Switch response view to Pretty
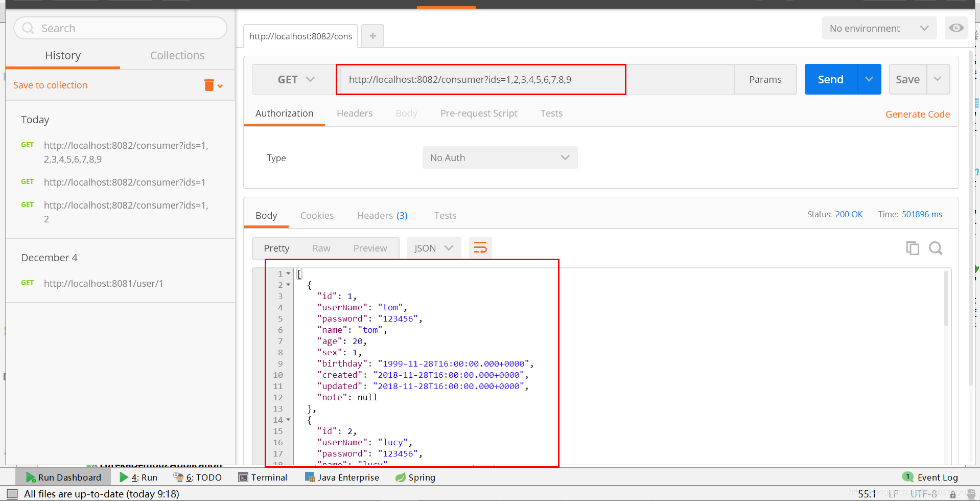 tap(276, 248)
